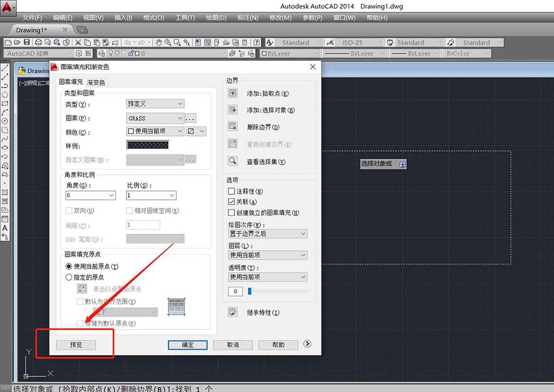Click the Plot/Print icon
Image resolution: width=554 pixels, height=392 pixels.
click(x=38, y=43)
